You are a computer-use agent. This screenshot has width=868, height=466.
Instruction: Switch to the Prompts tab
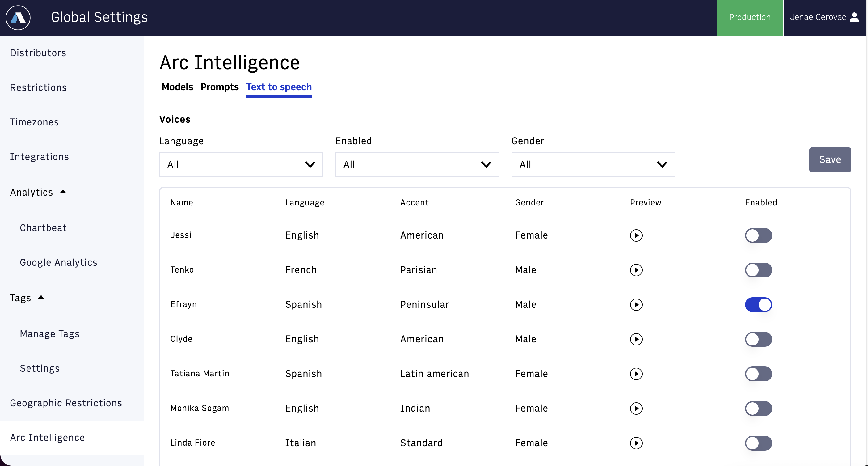coord(219,87)
